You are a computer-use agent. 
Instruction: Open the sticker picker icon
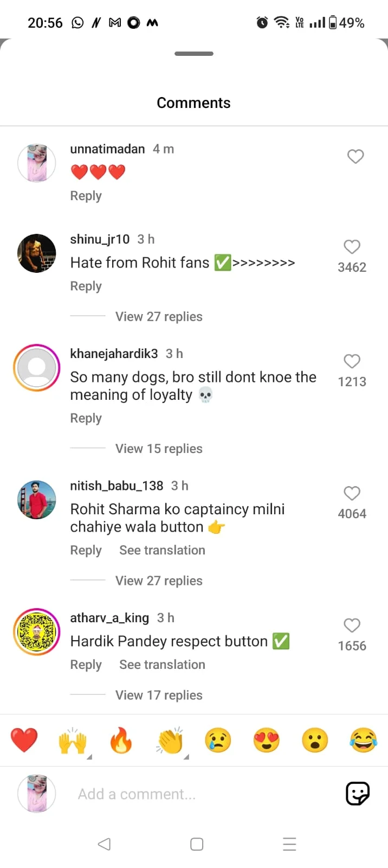click(358, 794)
